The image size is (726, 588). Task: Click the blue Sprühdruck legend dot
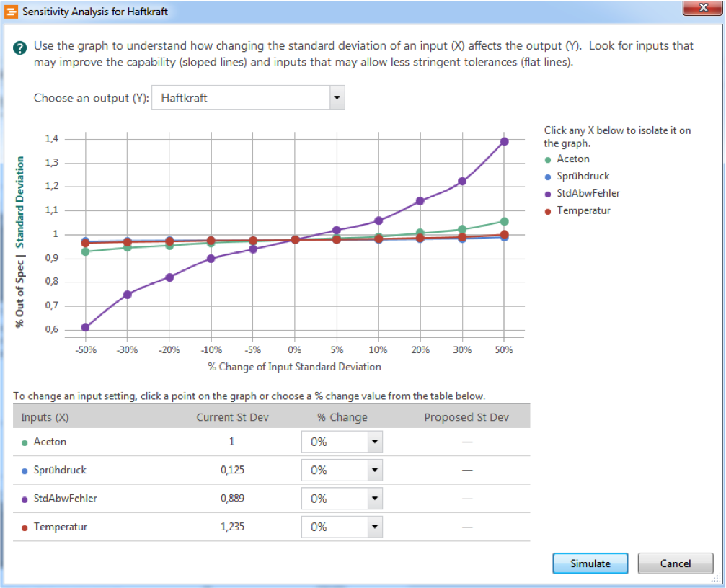tap(548, 177)
